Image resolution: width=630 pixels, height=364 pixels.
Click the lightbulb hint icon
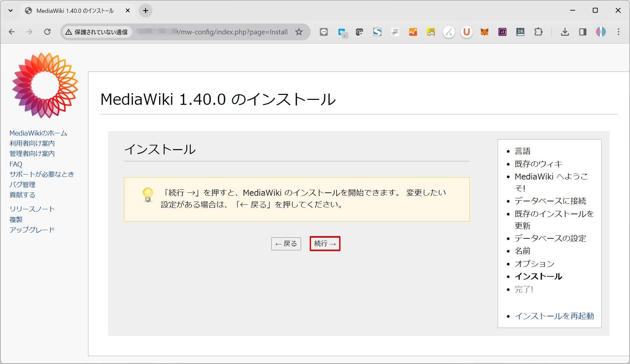[148, 194]
